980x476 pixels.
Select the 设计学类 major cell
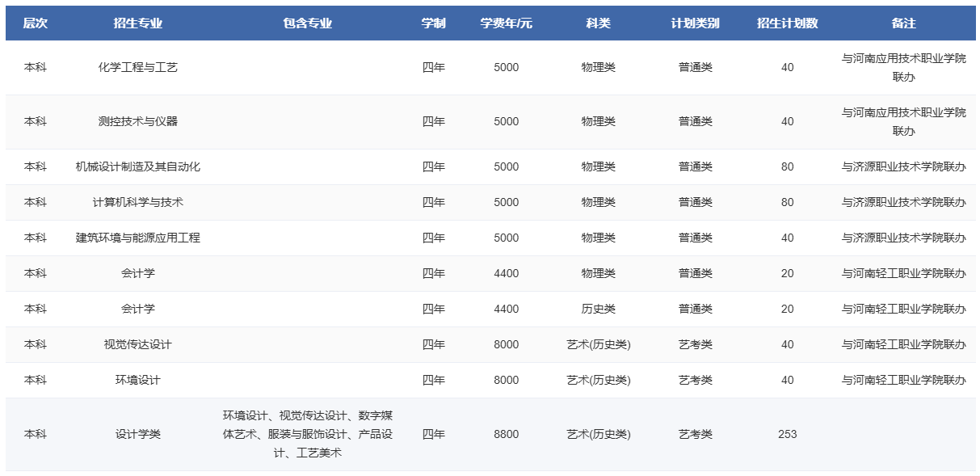point(138,434)
